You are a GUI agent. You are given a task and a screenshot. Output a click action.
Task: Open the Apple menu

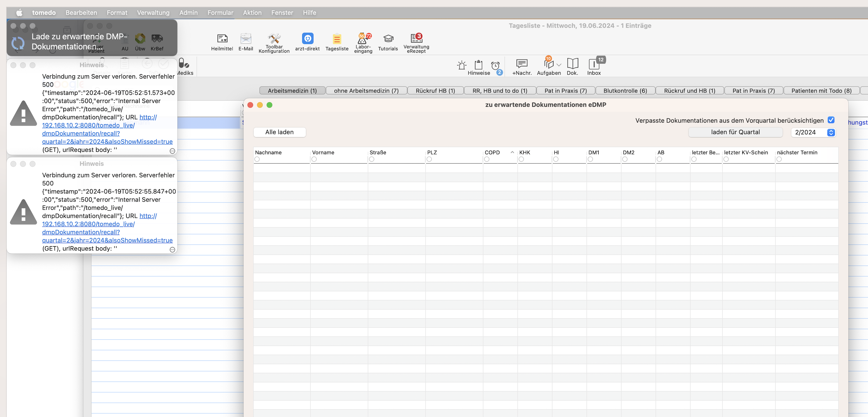click(19, 13)
